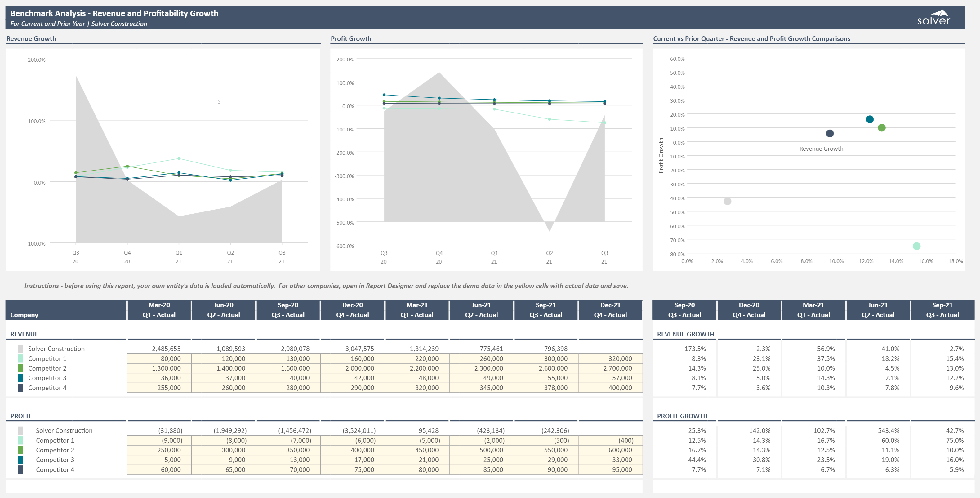The image size is (980, 498).
Task: Edit the yellow cell with (400)
Action: tap(611, 441)
